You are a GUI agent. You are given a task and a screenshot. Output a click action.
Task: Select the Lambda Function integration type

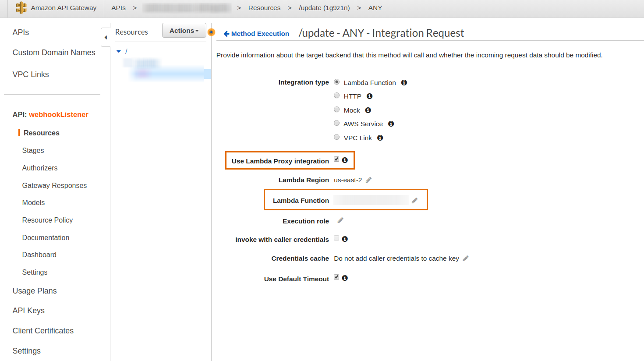336,82
